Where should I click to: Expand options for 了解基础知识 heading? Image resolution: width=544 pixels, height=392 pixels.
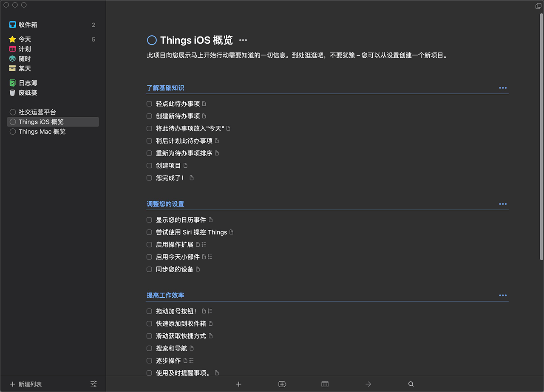pyautogui.click(x=503, y=88)
